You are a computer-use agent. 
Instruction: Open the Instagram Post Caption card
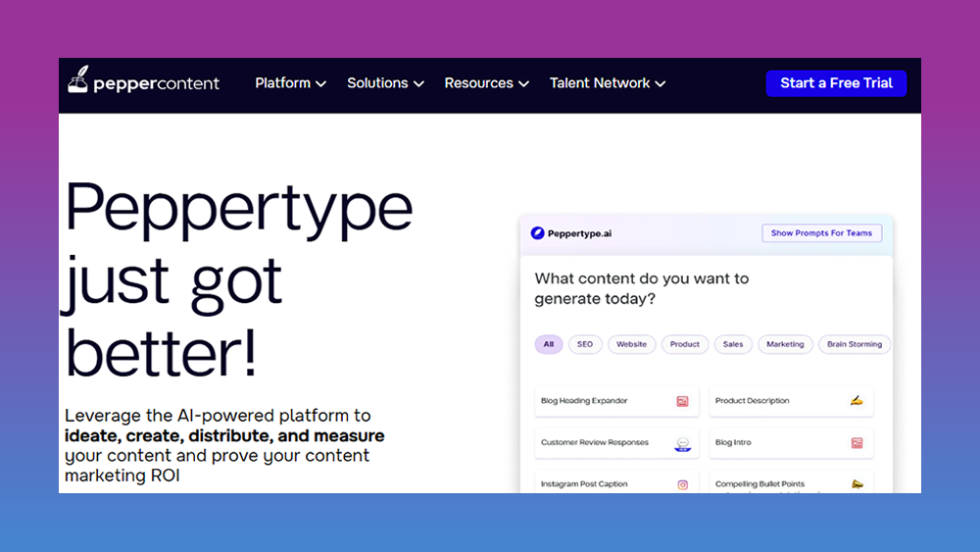[616, 482]
